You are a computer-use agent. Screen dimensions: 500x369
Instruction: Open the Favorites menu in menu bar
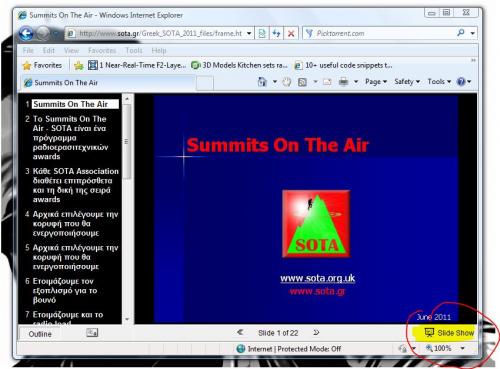[102, 51]
